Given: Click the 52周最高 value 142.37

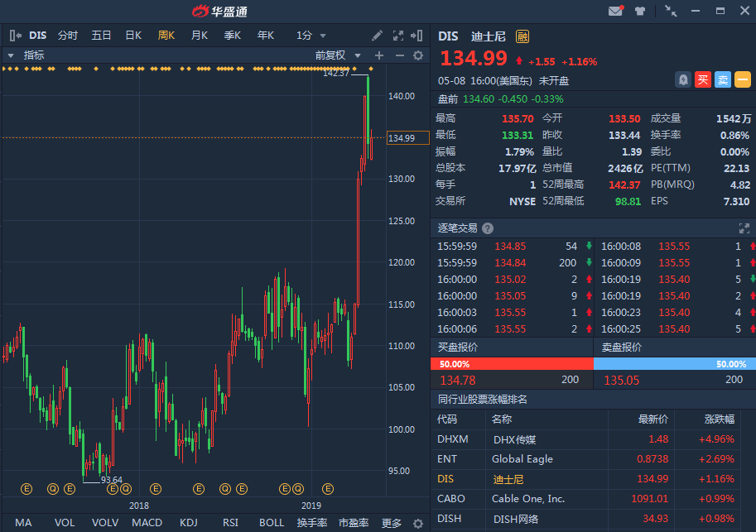Looking at the screenshot, I should [x=624, y=185].
